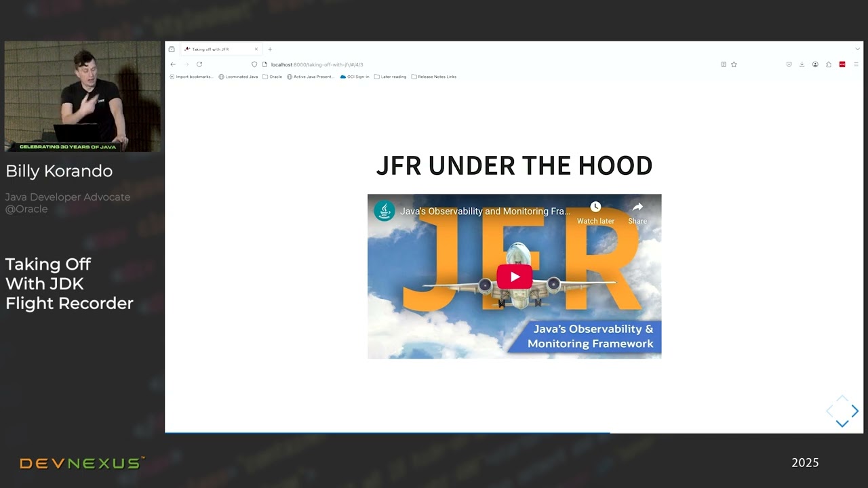This screenshot has height=488, width=868.
Task: Open the Firefox account icon
Action: [x=815, y=64]
